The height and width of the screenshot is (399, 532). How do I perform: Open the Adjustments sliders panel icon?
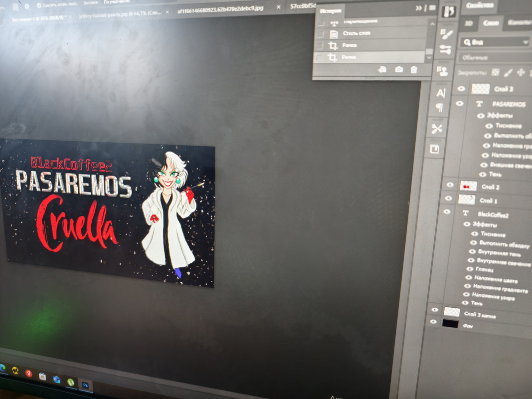pos(445,50)
